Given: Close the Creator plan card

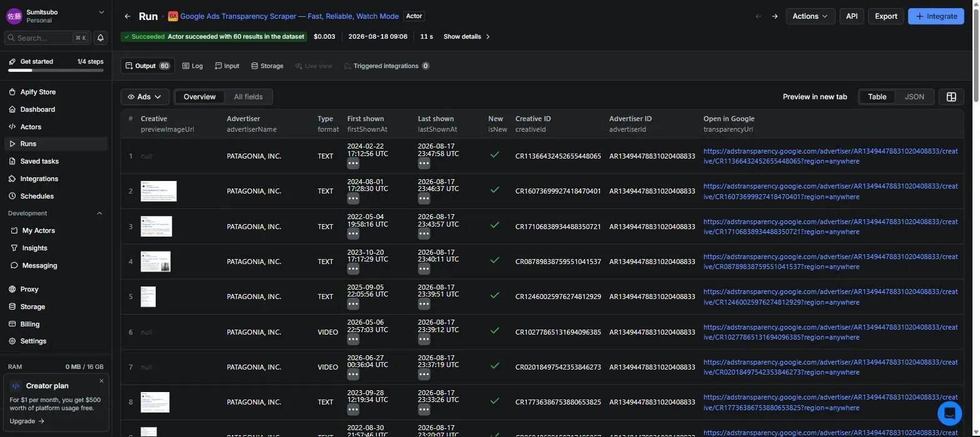Looking at the screenshot, I should coord(101,381).
